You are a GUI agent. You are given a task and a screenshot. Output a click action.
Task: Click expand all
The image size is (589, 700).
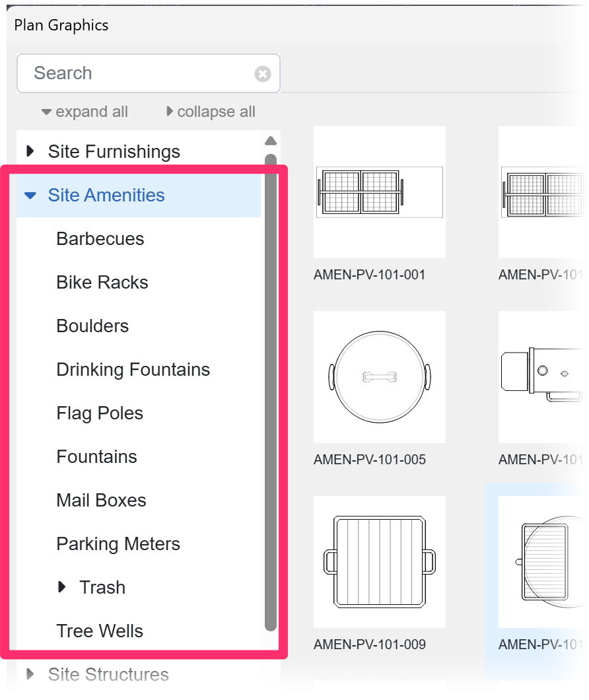tap(85, 111)
